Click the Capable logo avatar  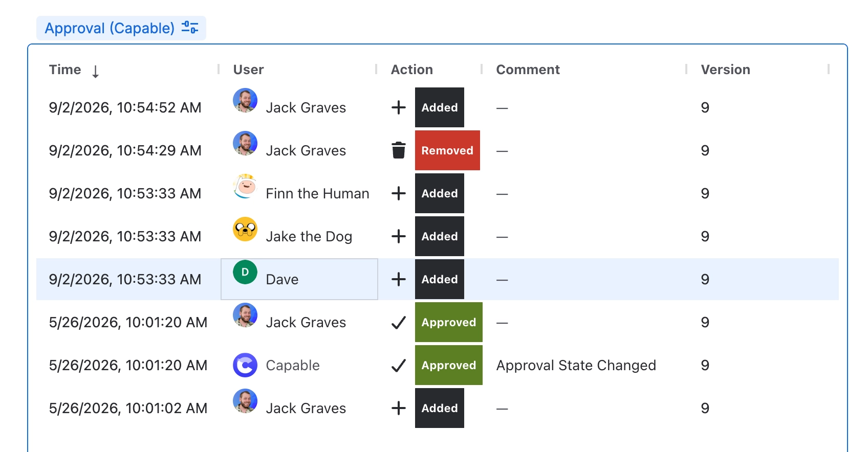pyautogui.click(x=245, y=365)
